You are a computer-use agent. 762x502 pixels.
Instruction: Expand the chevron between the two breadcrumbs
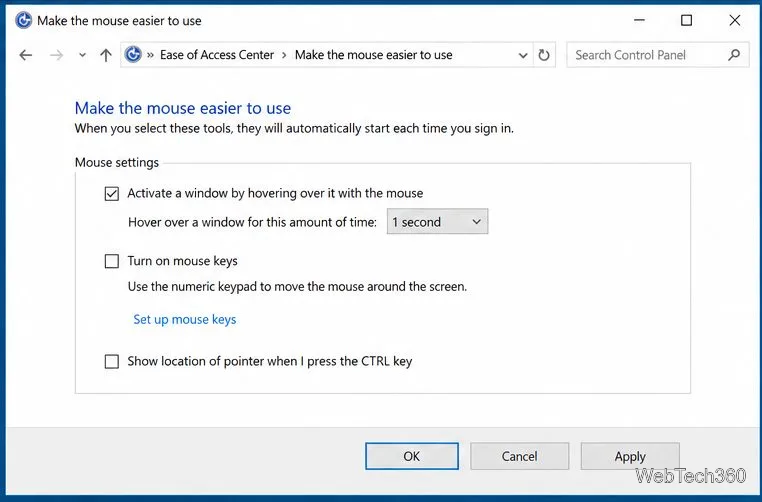coord(284,55)
